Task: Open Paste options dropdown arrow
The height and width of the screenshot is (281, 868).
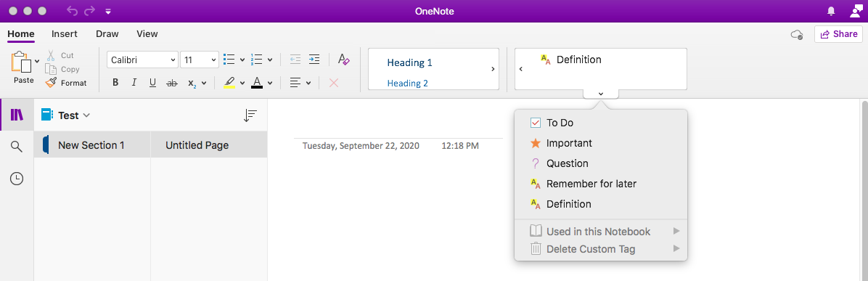Action: point(37,61)
